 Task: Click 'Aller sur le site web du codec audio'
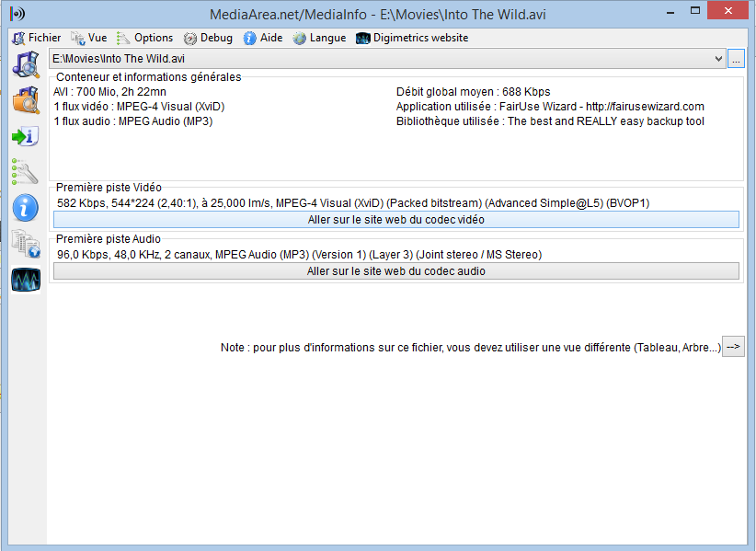click(x=395, y=271)
